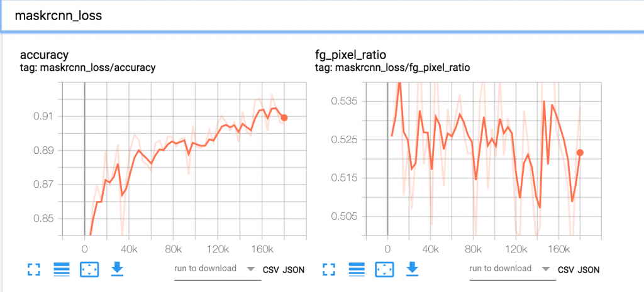Toggle y-axis log scale on accuracy chart
644x292 pixels.
point(62,269)
